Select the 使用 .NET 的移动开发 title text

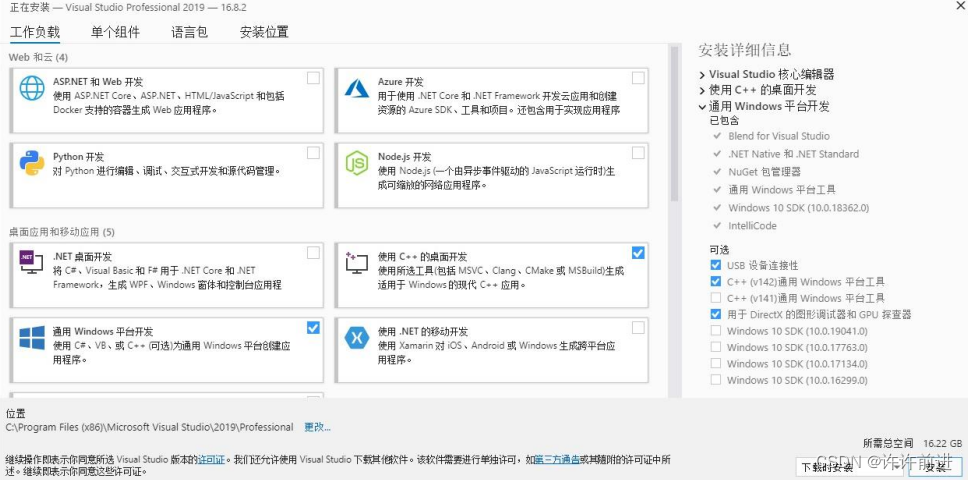(423, 332)
